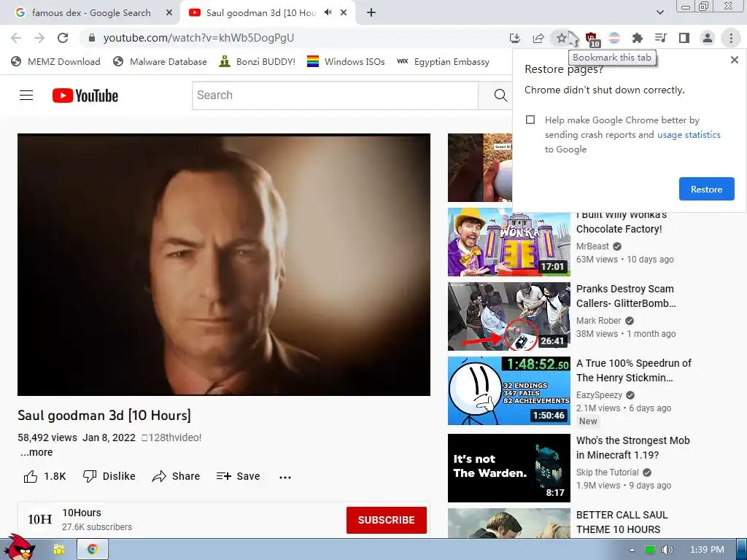Open Willy Wonka's Chocolate Factory thumbnail

[x=508, y=242]
